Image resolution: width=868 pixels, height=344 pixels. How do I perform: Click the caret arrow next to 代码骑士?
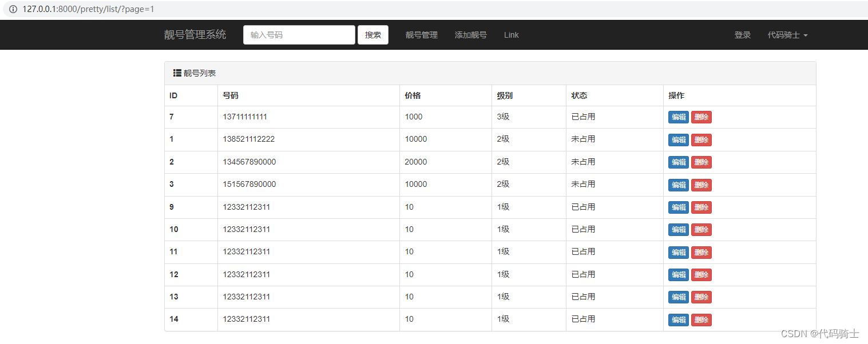(806, 35)
